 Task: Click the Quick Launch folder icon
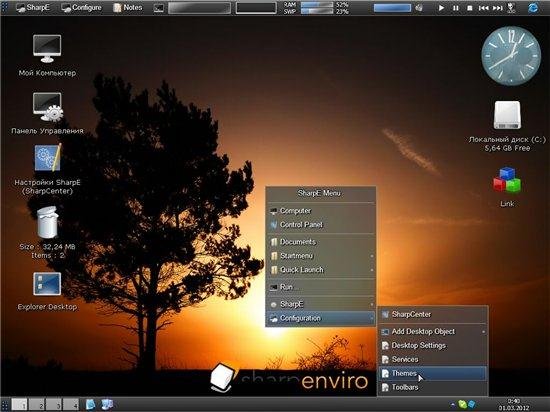274,270
